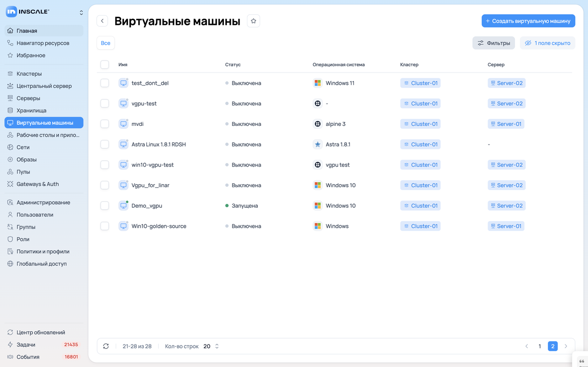Show hidden field via 1 поле скрыто
This screenshot has width=588, height=367.
click(x=547, y=43)
